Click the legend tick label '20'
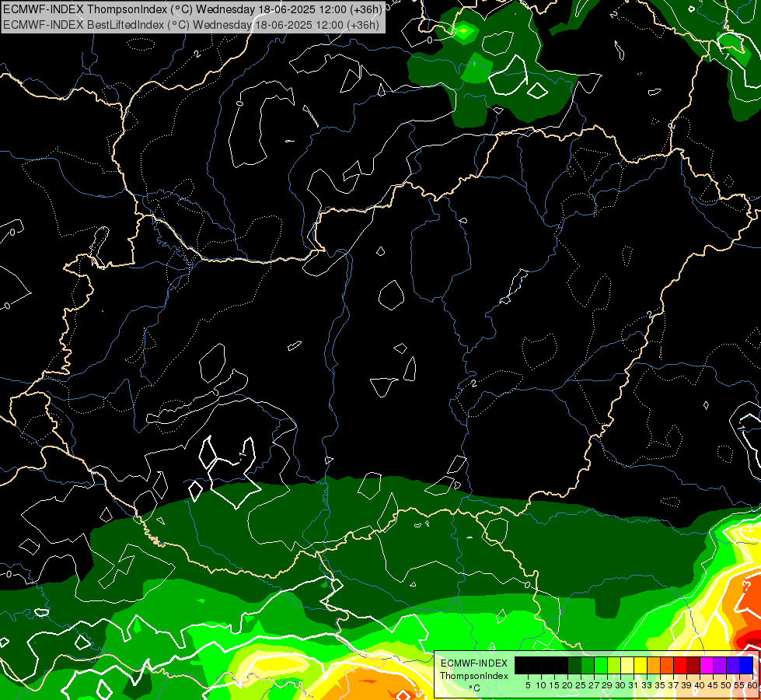The image size is (761, 700). (x=567, y=685)
